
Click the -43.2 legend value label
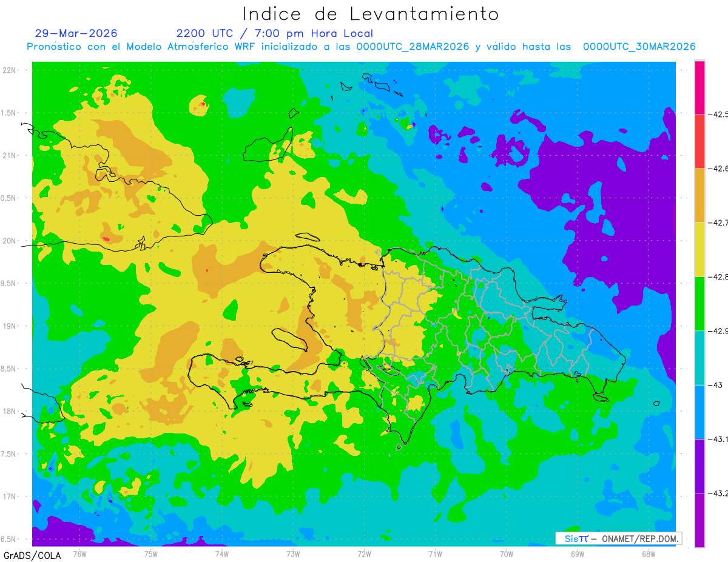718,493
